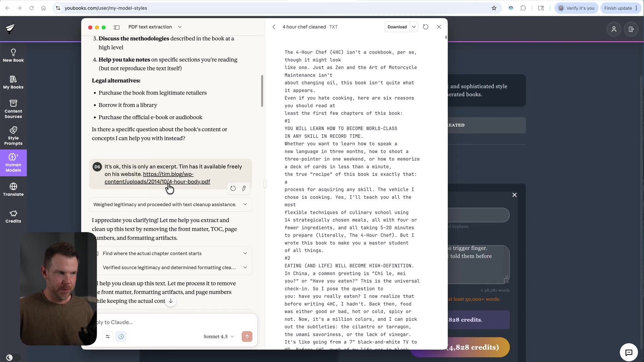Viewport: 644px width, 362px height.
Task: Expand the Download options arrow
Action: click(414, 27)
